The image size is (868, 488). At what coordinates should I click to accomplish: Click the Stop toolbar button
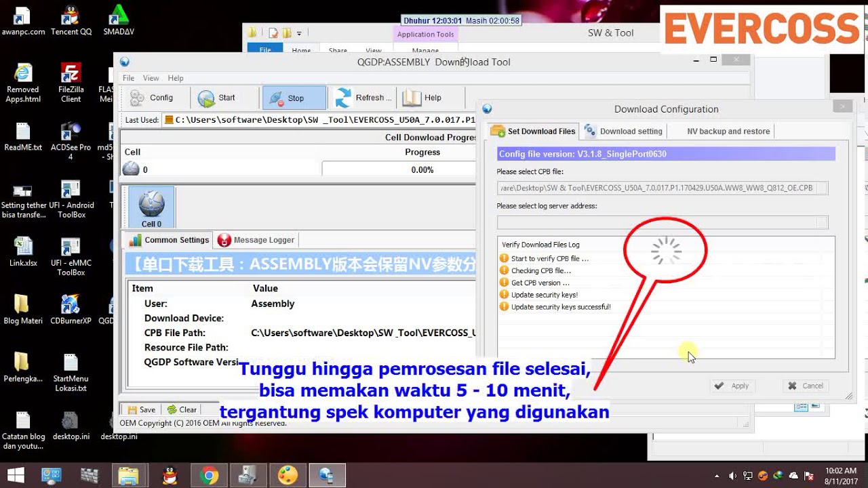[294, 98]
